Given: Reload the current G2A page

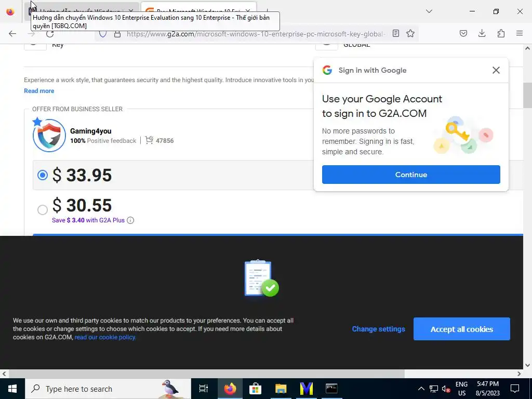Looking at the screenshot, I should 50,34.
